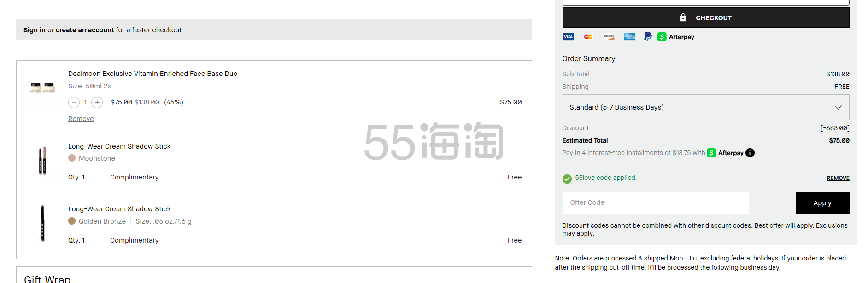Collapse the Gift Wrap section

pyautogui.click(x=521, y=278)
